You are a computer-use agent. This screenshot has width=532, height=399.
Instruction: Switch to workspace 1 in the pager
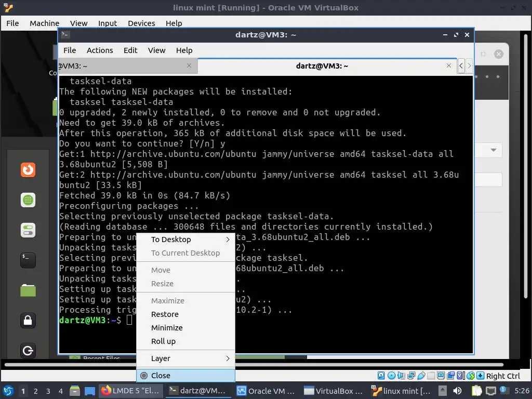point(23,391)
